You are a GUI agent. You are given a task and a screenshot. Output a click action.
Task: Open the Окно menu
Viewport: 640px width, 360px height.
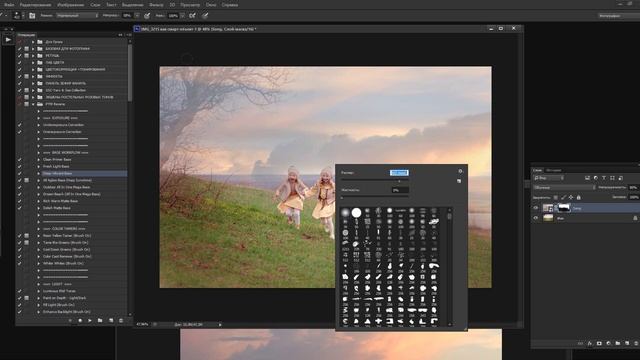tap(211, 5)
